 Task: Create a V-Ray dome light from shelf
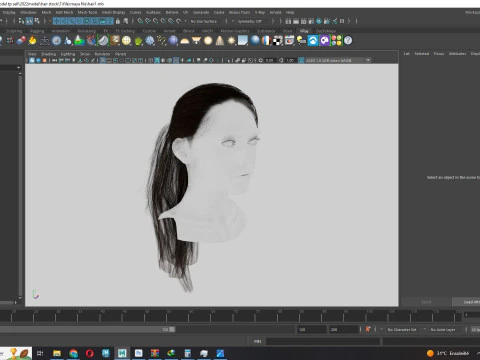[185, 41]
